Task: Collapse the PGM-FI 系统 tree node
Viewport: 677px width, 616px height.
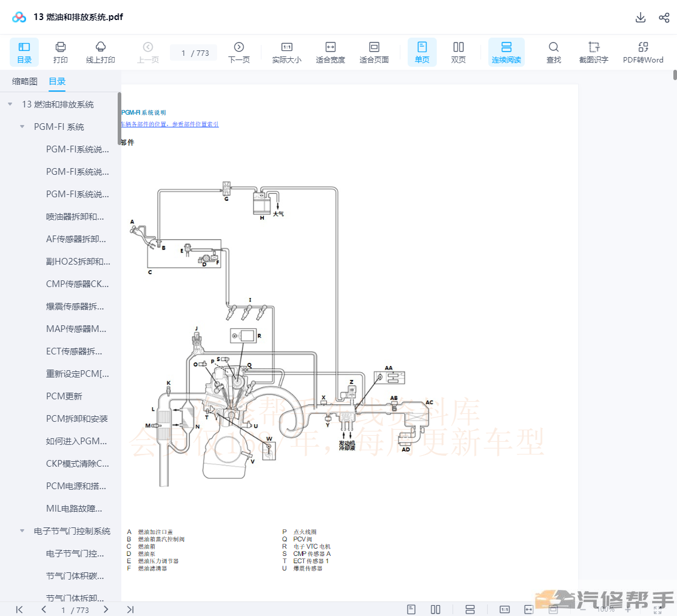Action: tap(22, 127)
